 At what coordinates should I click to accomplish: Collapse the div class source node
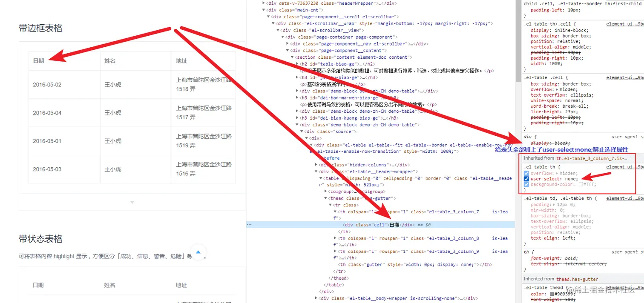point(302,131)
